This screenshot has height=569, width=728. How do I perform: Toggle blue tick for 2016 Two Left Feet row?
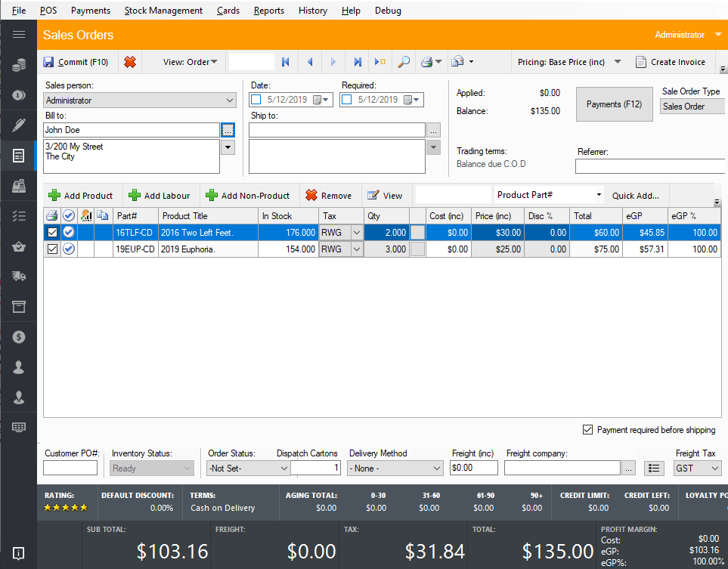[x=69, y=232]
